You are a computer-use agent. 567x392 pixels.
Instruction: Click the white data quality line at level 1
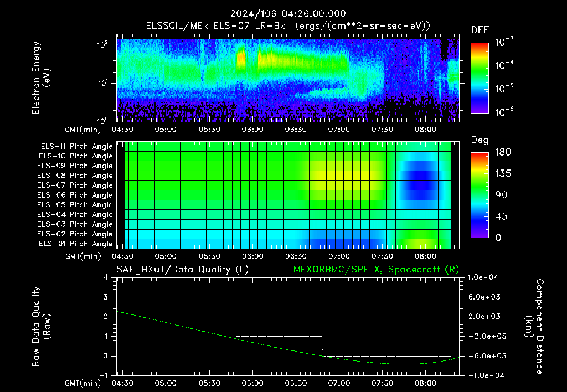click(279, 336)
